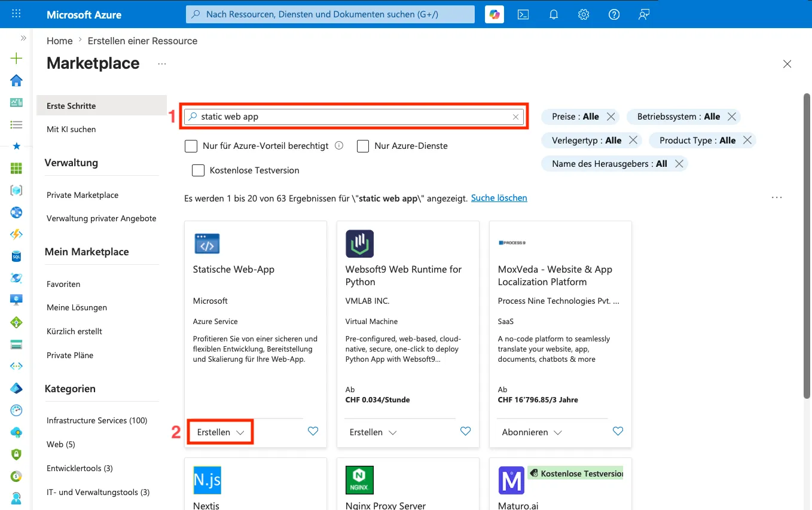Viewport: 812px width, 510px height.
Task: Open Mit KI suchen menu item
Action: 71,129
